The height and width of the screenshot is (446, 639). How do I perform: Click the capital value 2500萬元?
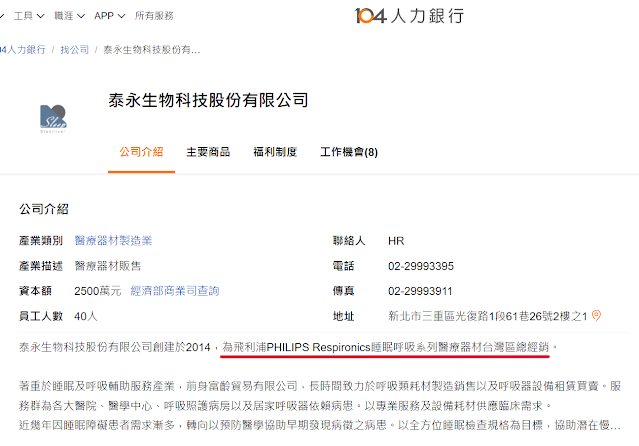coord(98,291)
